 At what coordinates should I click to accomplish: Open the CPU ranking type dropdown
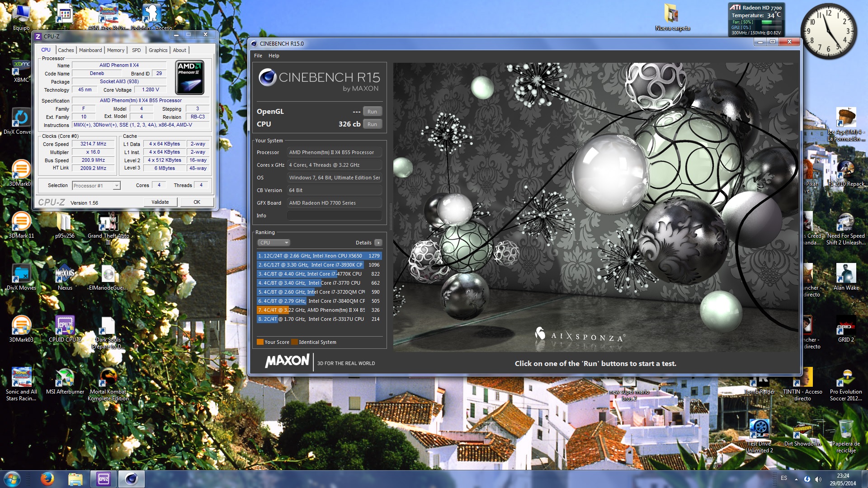click(x=274, y=243)
